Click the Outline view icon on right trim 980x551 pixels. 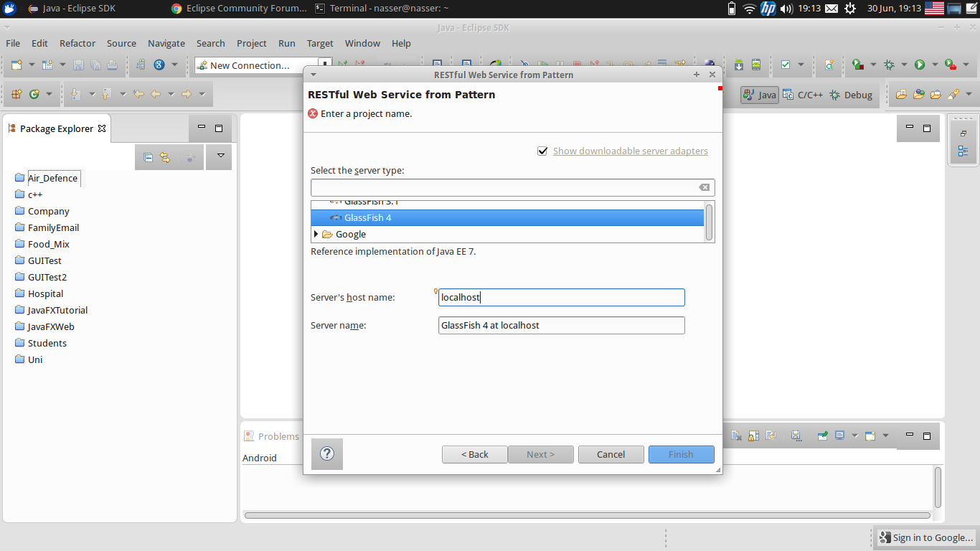[963, 151]
